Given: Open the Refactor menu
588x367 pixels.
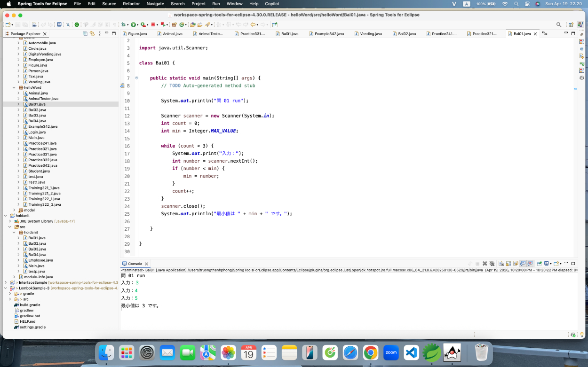Looking at the screenshot, I should [x=131, y=4].
